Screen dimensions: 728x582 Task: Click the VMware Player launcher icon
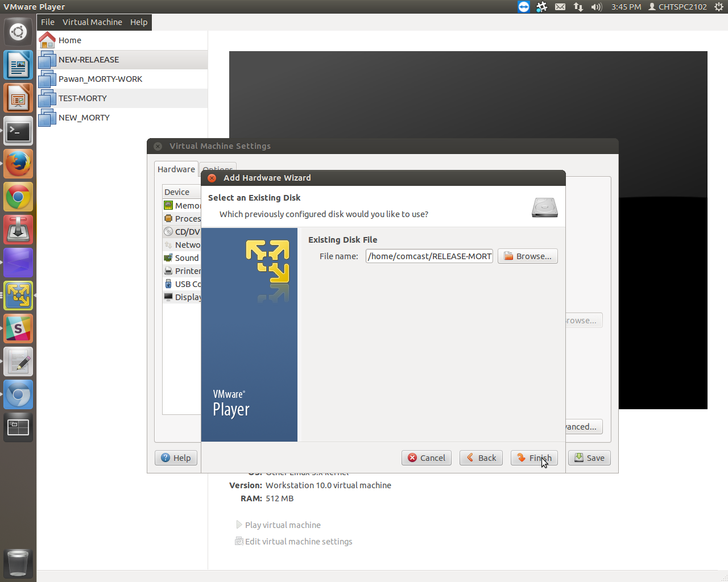pos(18,296)
